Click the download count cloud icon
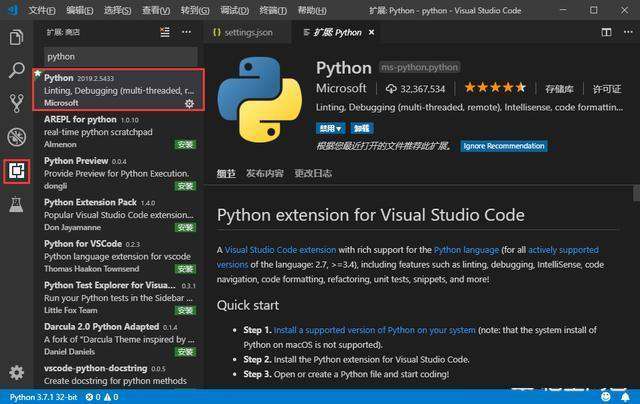640x404 pixels. click(391, 89)
